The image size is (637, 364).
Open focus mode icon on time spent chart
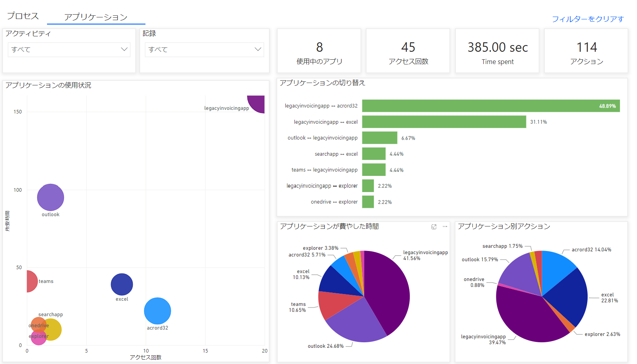coord(434,226)
